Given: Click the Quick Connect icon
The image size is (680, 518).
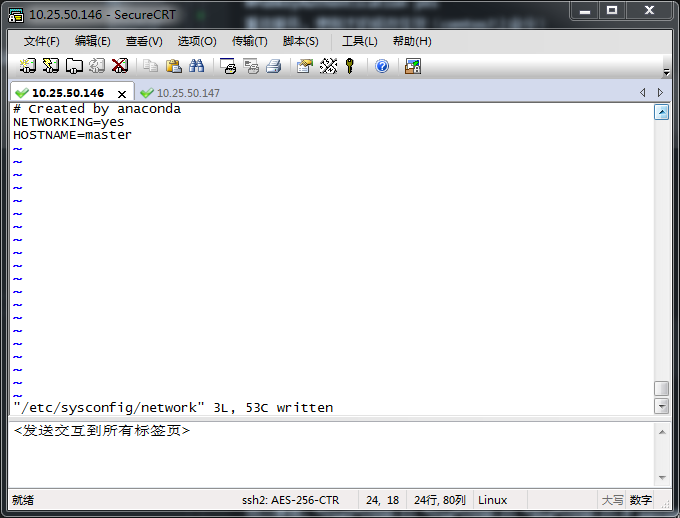Looking at the screenshot, I should point(50,66).
